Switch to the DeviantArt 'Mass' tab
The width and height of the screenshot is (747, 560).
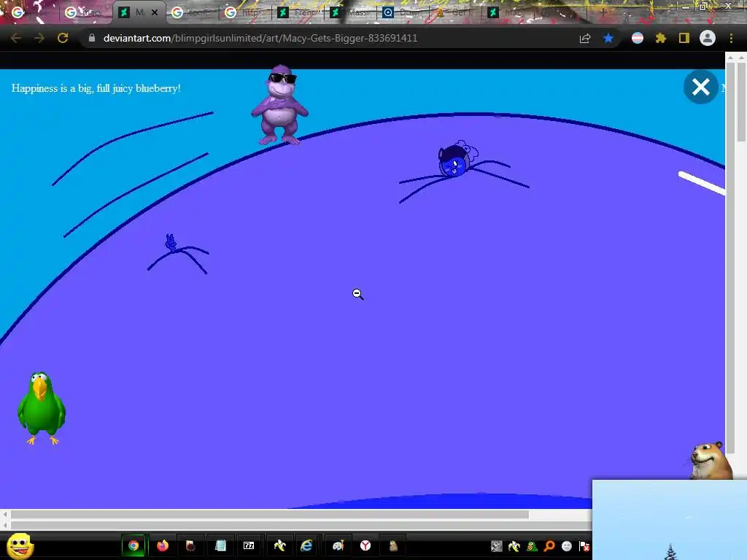350,12
